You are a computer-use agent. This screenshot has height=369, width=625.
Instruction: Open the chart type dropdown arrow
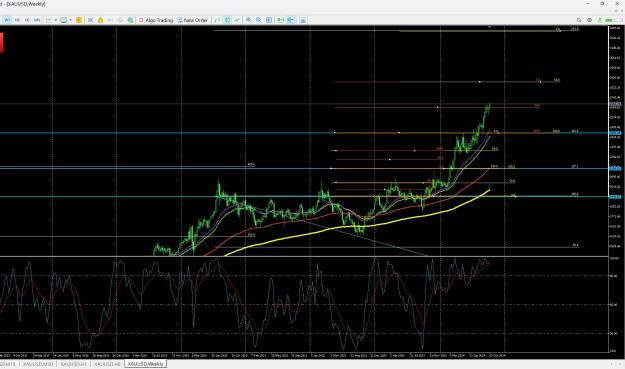click(56, 20)
